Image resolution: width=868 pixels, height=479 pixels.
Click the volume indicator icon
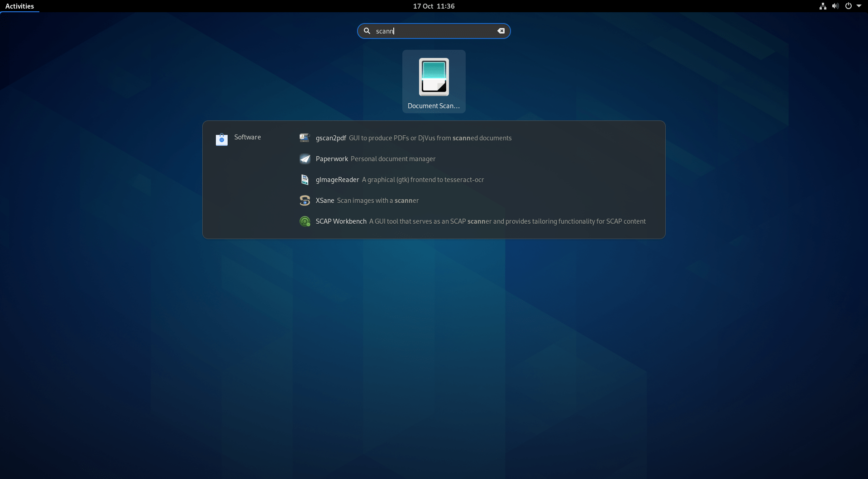click(835, 6)
